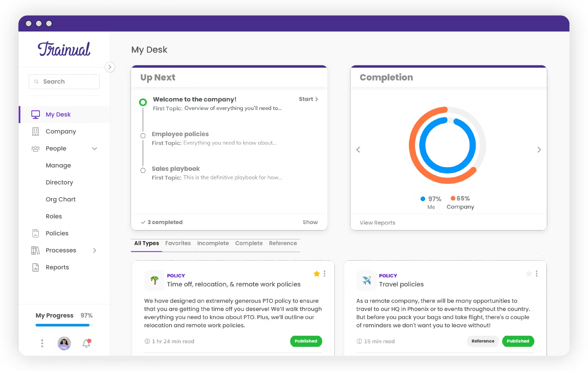
Task: Collapse the sidebar with the arrow button
Action: coord(110,67)
